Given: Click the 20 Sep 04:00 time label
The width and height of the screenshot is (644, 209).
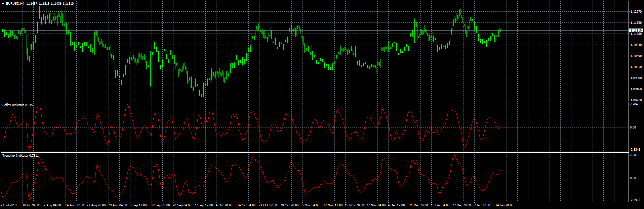Looking at the screenshot, I should coord(182,205).
